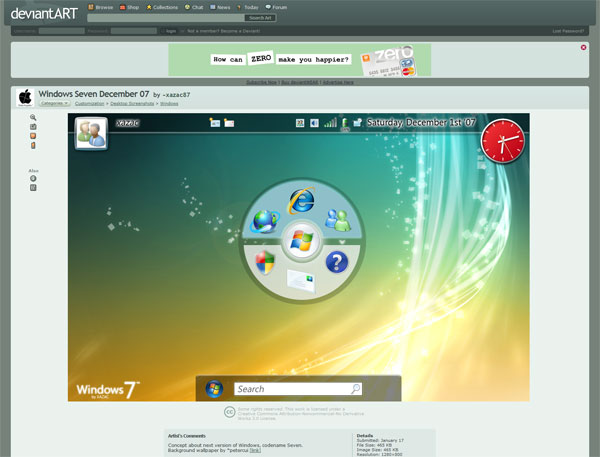Viewport: 600px width, 457px height.
Task: Click the Subscribe Now link below the ad
Action: pyautogui.click(x=261, y=82)
